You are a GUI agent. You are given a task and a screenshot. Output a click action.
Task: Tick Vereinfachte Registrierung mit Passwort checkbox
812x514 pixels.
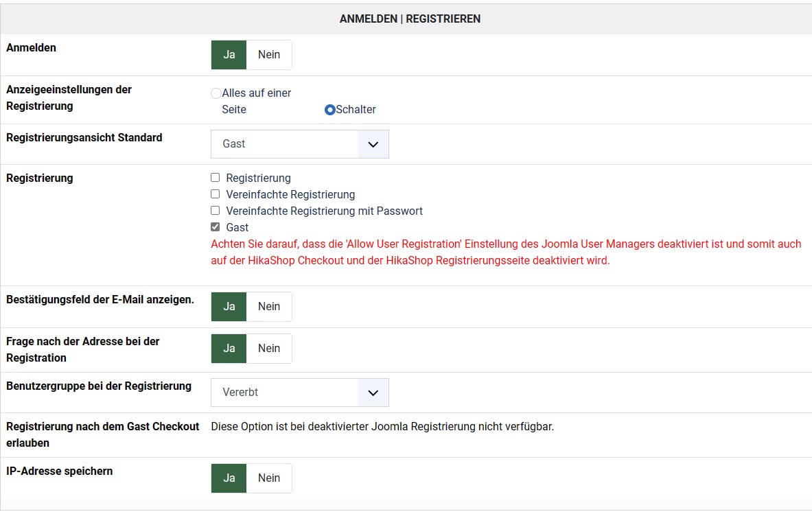click(216, 211)
